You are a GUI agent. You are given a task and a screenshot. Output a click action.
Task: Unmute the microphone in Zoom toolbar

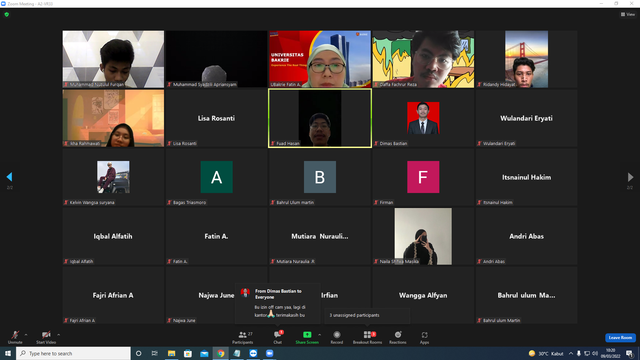[x=15, y=337]
